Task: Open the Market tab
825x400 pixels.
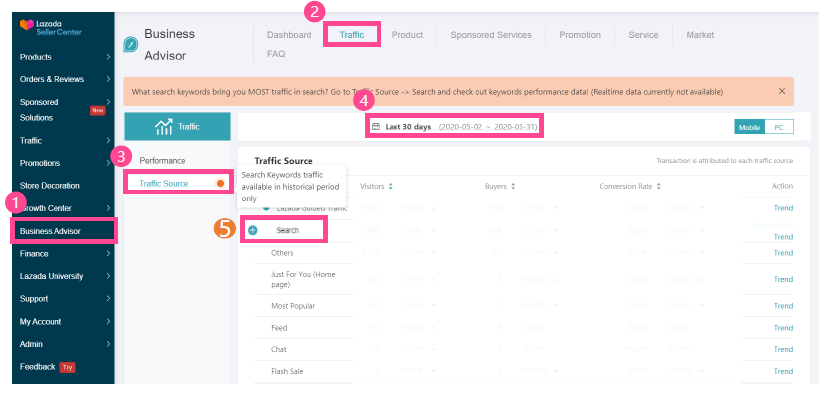Action: tap(700, 35)
